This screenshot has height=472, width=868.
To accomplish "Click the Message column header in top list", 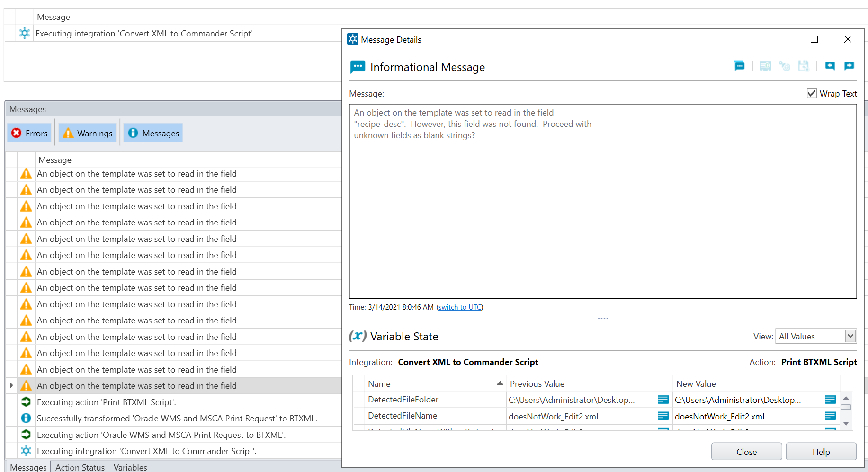I will click(x=54, y=17).
